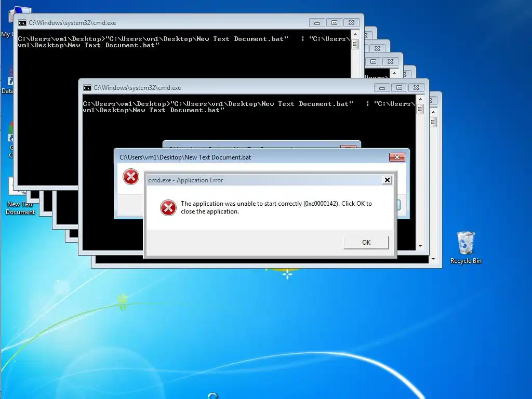Close the New Text Document.bat error window

(397, 157)
